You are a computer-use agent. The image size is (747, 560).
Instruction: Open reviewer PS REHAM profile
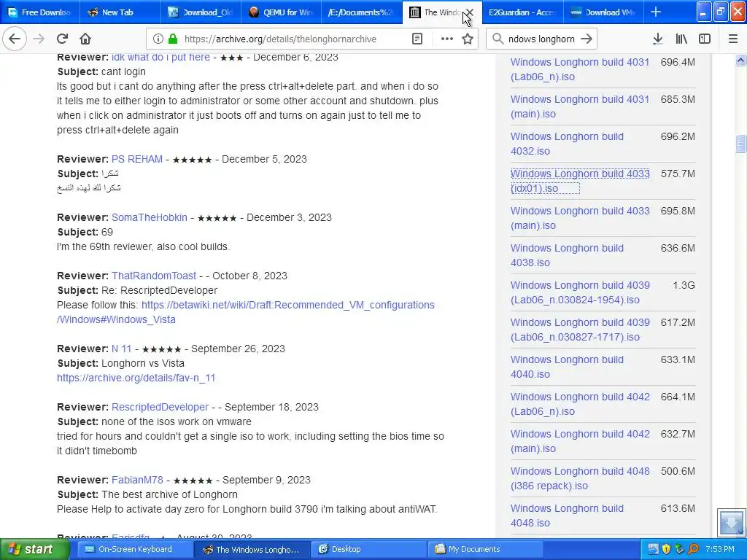pyautogui.click(x=136, y=159)
